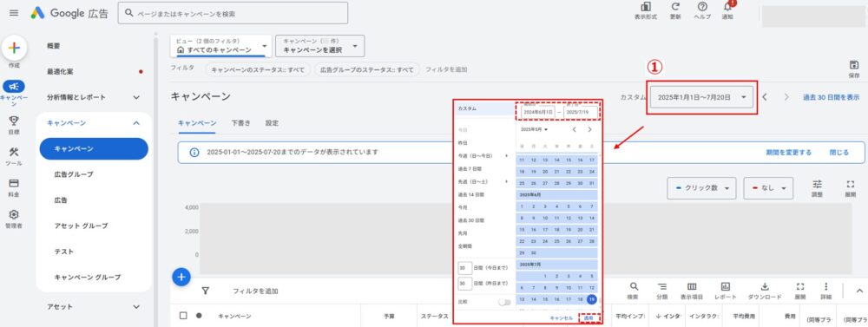The image size is (868, 327).
Task: Go to next month in calendar
Action: click(589, 129)
